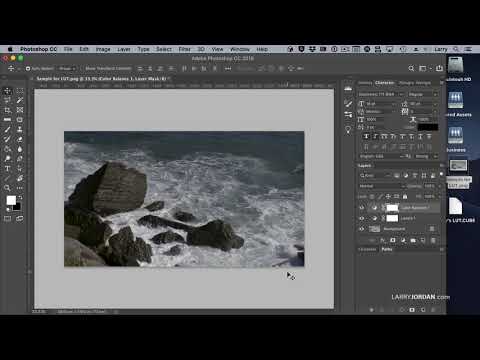Toggle Lock Position in Layers panel
Viewport: 480px width, 360px height.
pos(388,196)
